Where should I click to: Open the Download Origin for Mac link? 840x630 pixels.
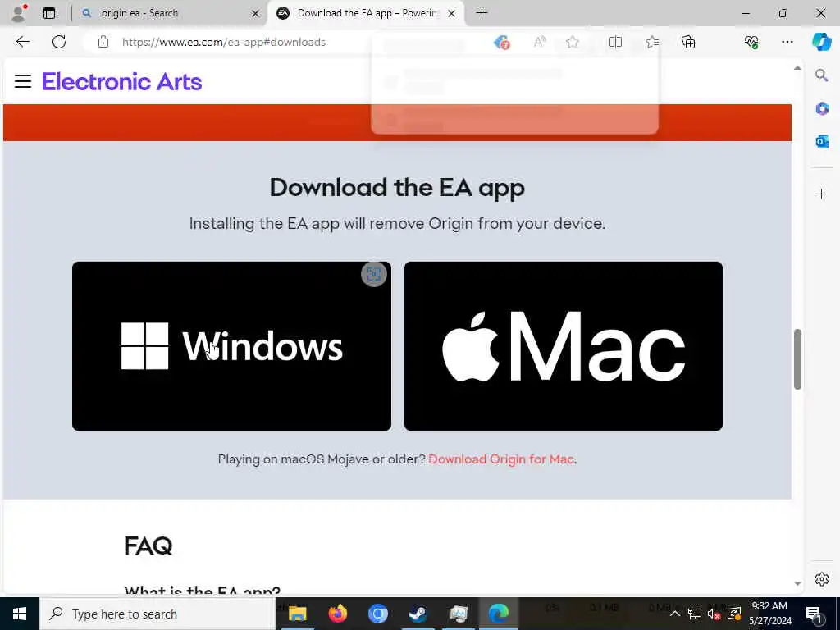point(501,459)
